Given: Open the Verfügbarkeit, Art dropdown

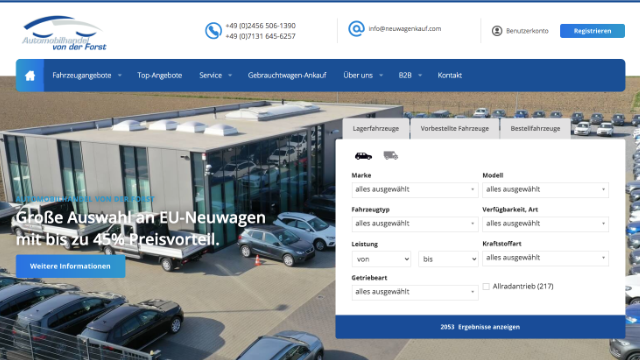Looking at the screenshot, I should pos(545,224).
